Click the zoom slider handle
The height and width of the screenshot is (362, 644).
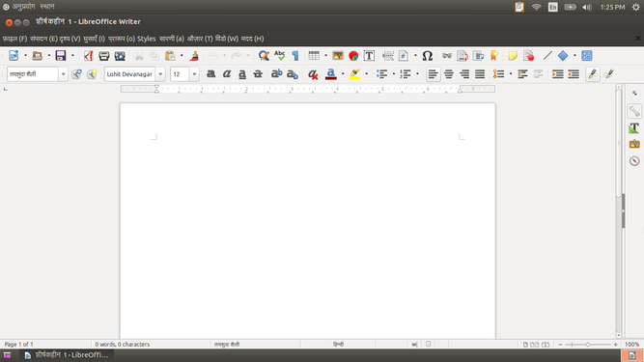(588, 345)
